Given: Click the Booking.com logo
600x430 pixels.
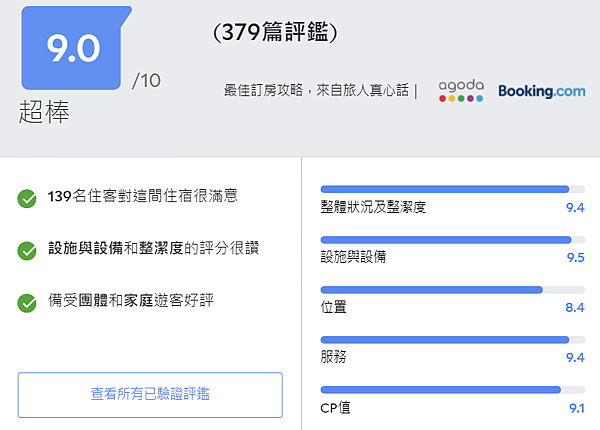Looking at the screenshot, I should (x=541, y=91).
